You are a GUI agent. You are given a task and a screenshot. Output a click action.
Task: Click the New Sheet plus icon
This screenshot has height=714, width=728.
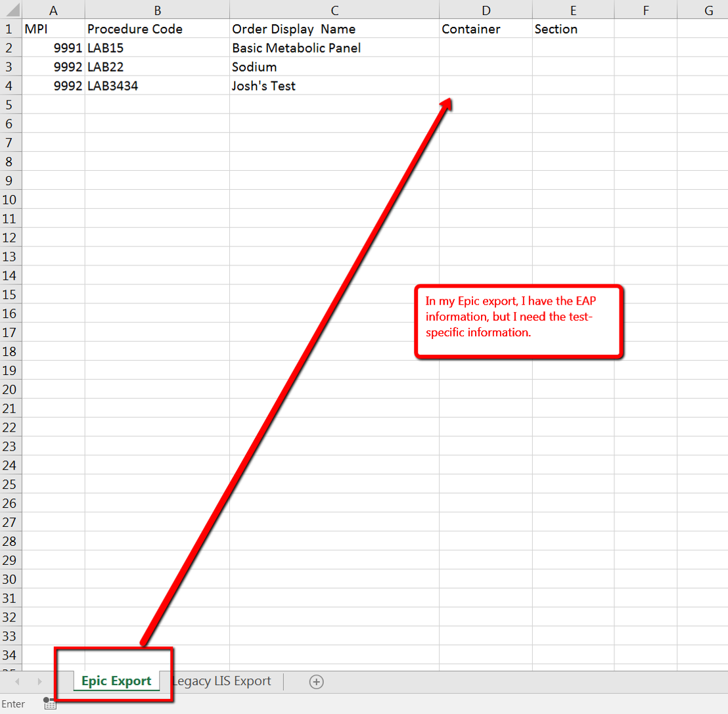pos(316,682)
